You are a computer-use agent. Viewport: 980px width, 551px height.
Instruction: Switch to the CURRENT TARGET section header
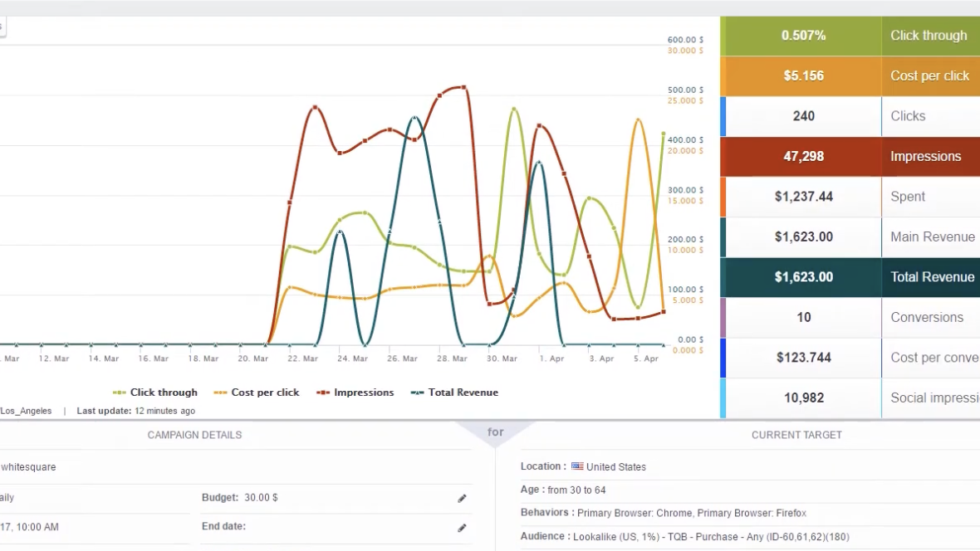[796, 434]
